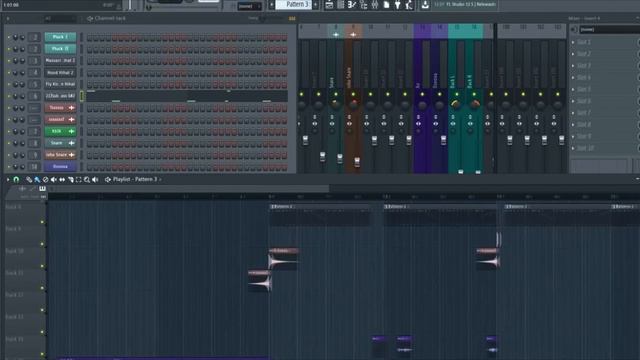Screen dimensions: 640x360
Task: Click the audio clip on playlist Track 11
Action: (260, 281)
